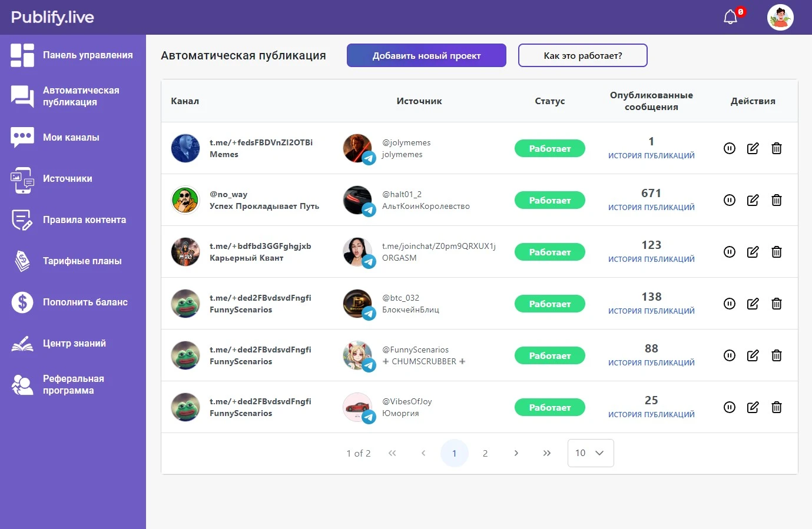Go to next page arrow
Screen dimensions: 812x529
516,453
